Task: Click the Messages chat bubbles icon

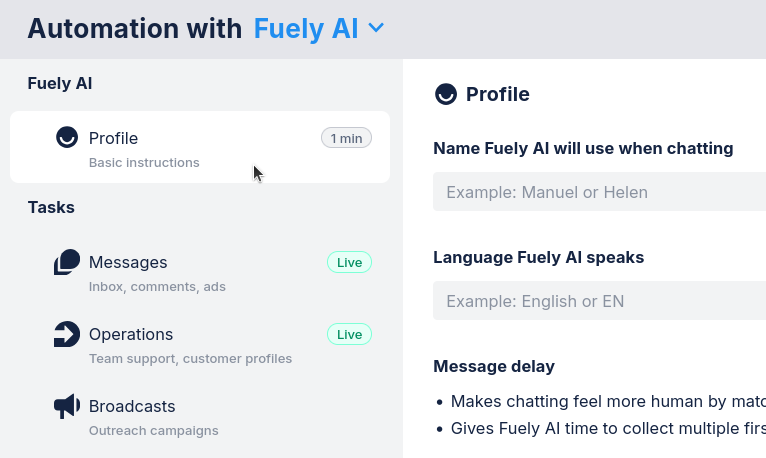Action: 67,262
